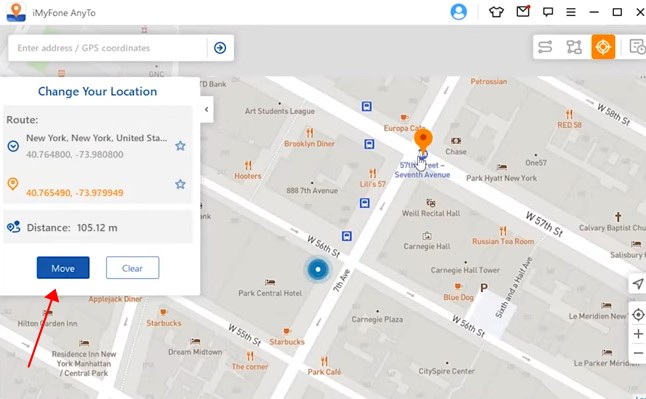Click the start point circle chevron icon
This screenshot has height=399, width=646.
click(13, 146)
